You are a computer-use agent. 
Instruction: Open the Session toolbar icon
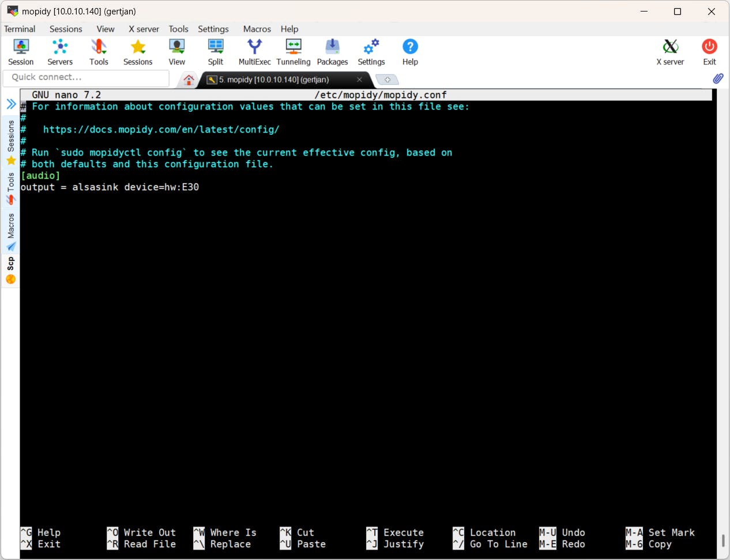point(21,52)
